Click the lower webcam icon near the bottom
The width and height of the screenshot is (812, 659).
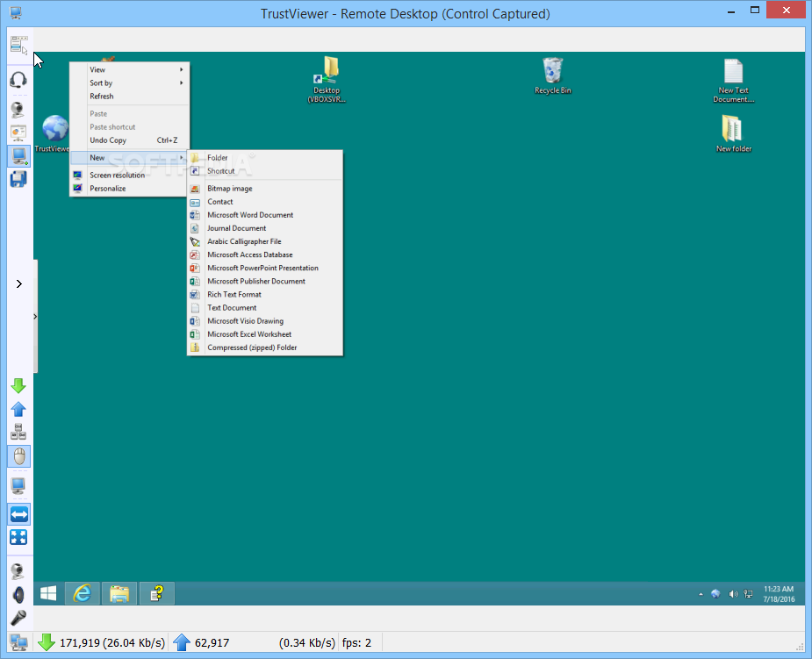[18, 571]
